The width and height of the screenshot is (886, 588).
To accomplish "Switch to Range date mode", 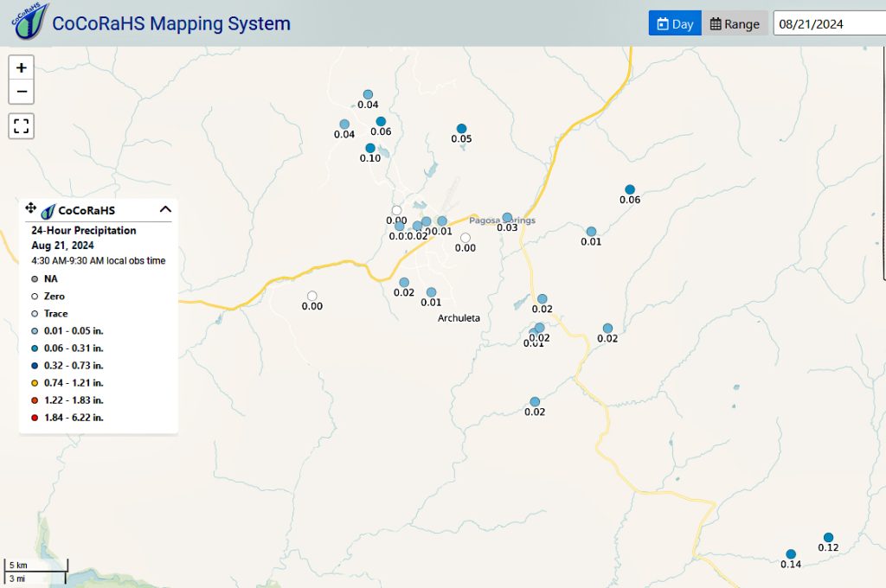I will (735, 23).
